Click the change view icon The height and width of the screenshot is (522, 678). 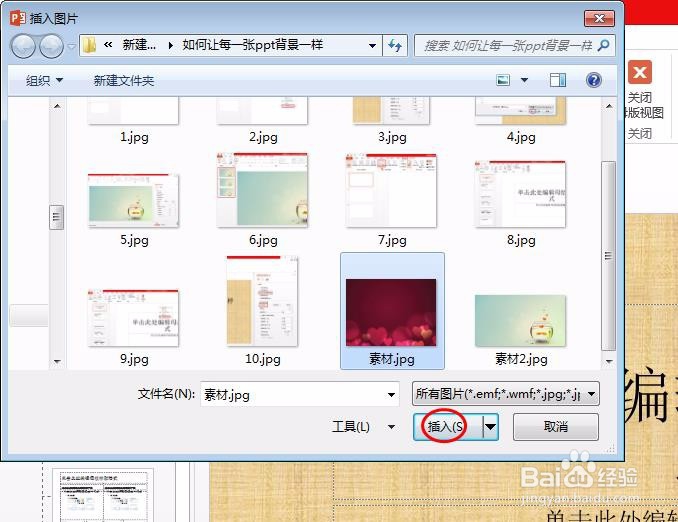[x=503, y=80]
